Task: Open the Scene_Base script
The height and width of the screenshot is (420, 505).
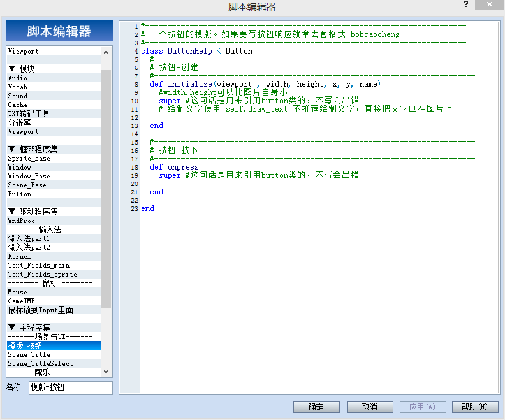Action: [54, 185]
